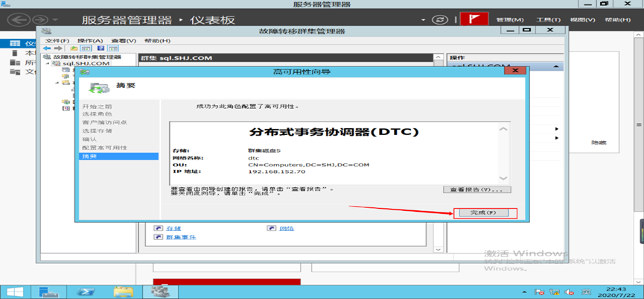Open 视图(V) menu in Server Manager
The height and width of the screenshot is (299, 644).
pyautogui.click(x=582, y=19)
